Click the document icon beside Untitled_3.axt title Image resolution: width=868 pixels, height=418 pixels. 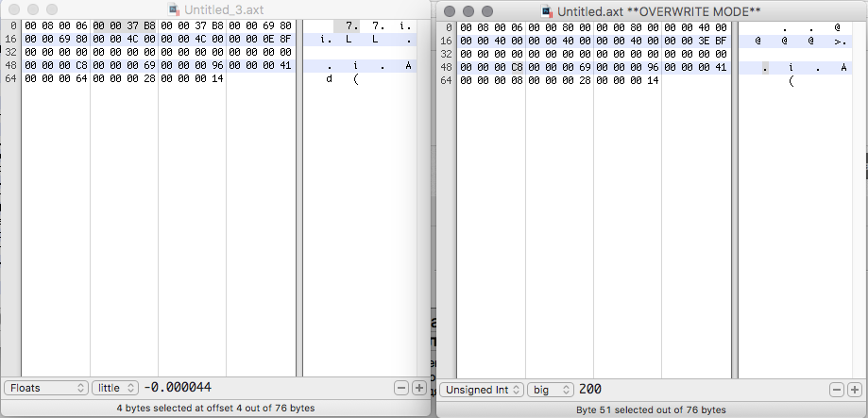pyautogui.click(x=175, y=9)
